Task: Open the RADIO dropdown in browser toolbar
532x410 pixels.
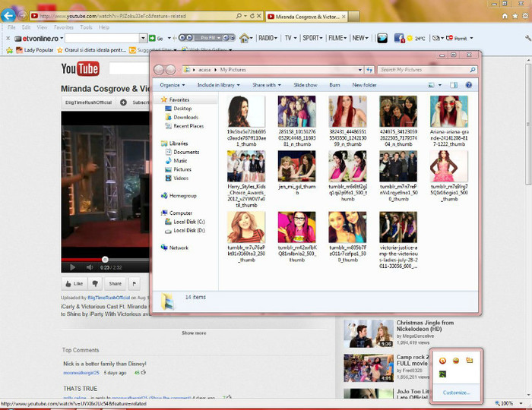Action: (x=268, y=38)
